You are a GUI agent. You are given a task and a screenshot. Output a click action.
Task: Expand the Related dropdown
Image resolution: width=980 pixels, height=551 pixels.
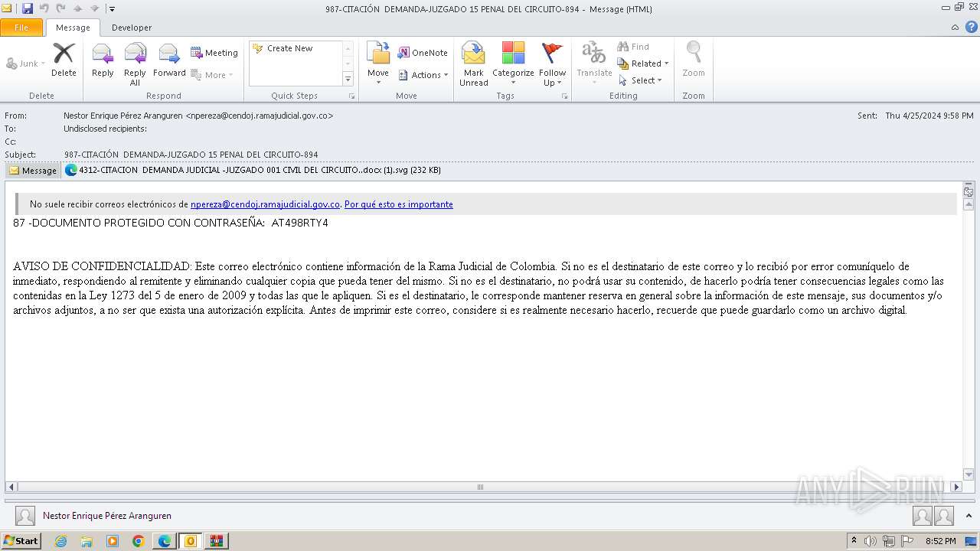[643, 64]
